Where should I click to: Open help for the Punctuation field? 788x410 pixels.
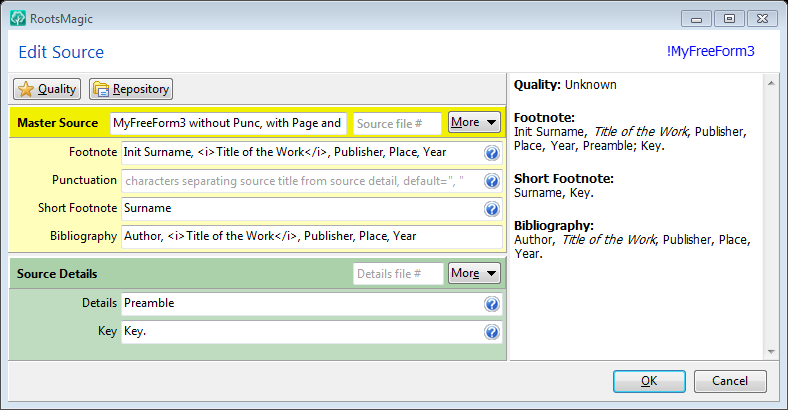pyautogui.click(x=492, y=181)
